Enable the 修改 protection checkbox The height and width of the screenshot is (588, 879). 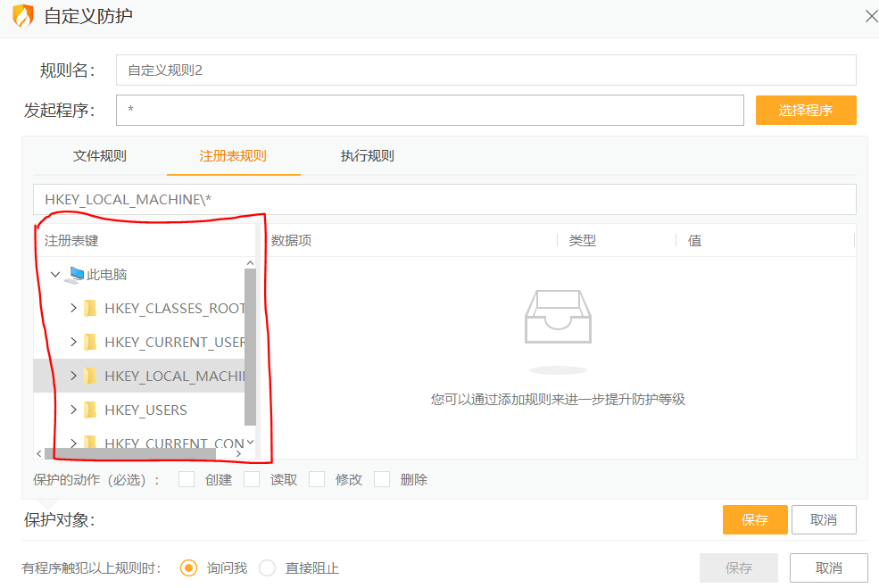317,479
